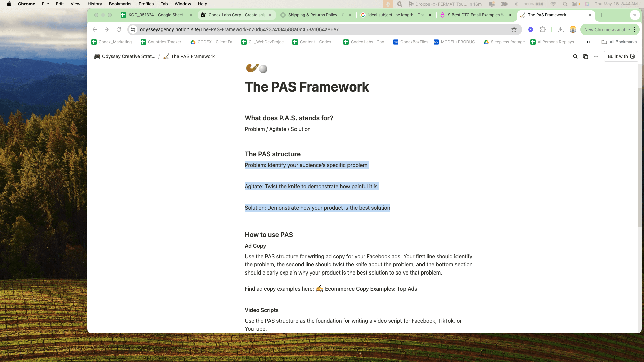Click the Odyssey Creative Strat... breadcrumb
Viewport: 644px width, 362px height.
[124, 56]
